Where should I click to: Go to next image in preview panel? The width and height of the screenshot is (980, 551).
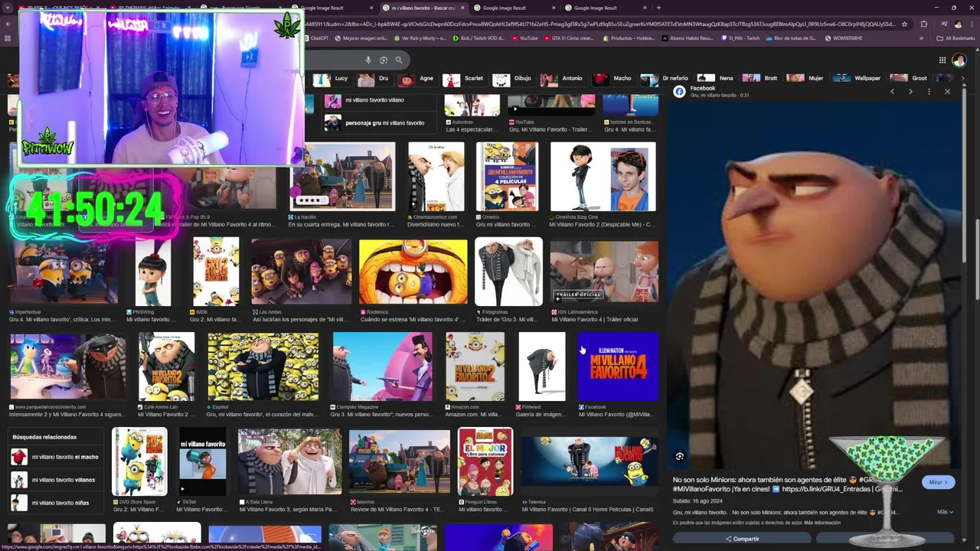pos(910,92)
